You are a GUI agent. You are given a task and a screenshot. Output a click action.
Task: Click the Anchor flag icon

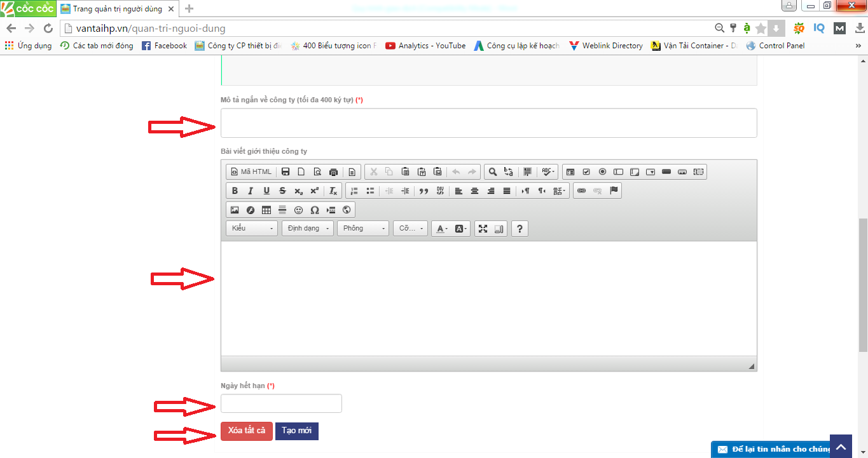(x=614, y=191)
